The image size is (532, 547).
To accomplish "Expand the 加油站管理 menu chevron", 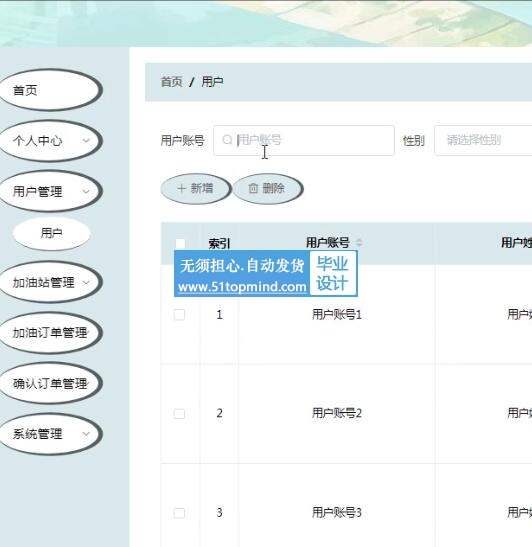I will pyautogui.click(x=86, y=282).
